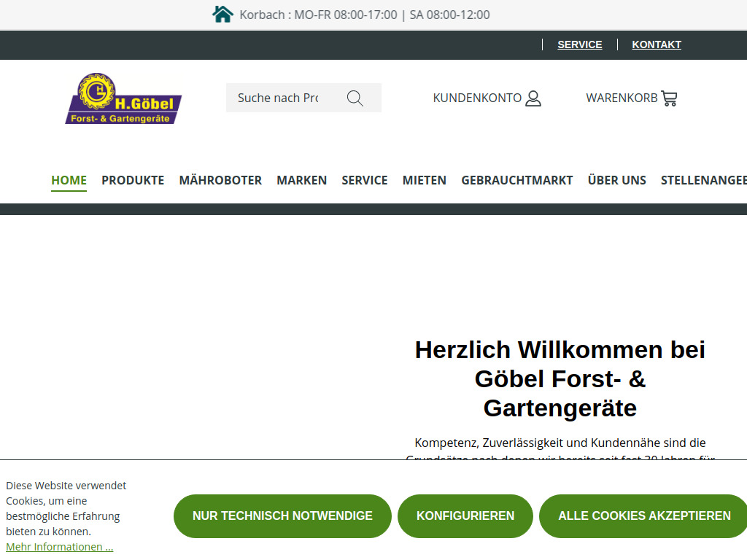Open the MARKEN navigation menu
Viewport: 747px width, 560px height.
[x=301, y=180]
